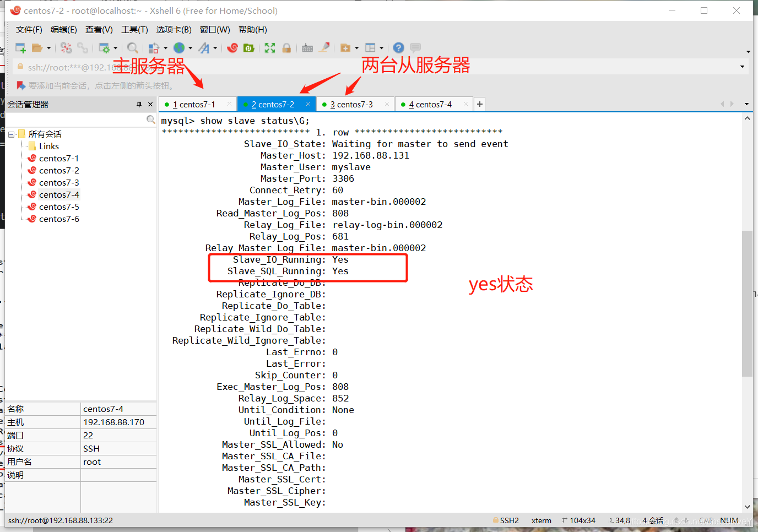The image size is (758, 532).
Task: Click the layout arrangement icon
Action: coord(370,48)
